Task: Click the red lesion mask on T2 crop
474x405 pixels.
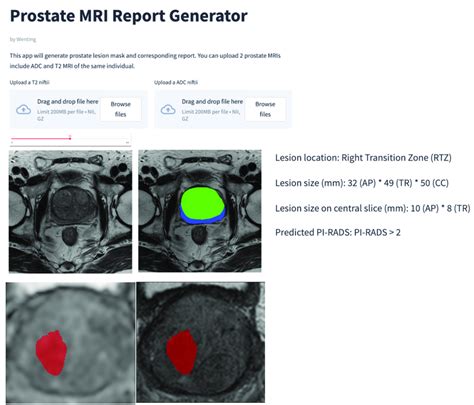Action: [x=182, y=352]
